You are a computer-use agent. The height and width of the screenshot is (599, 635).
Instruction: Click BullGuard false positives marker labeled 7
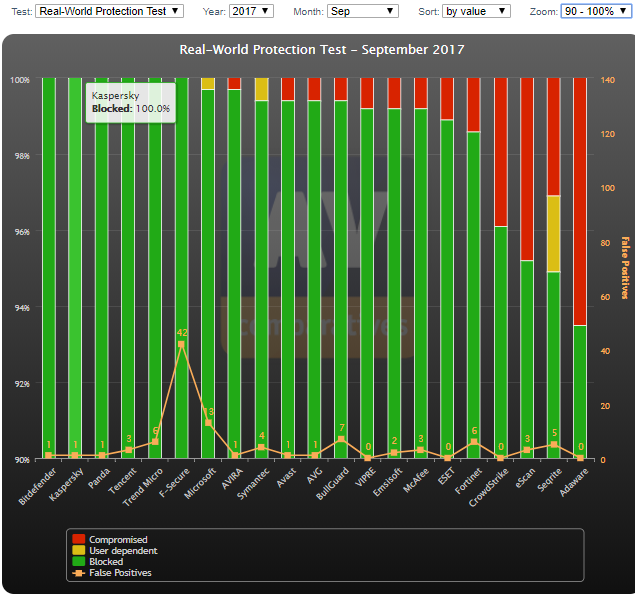tap(341, 439)
